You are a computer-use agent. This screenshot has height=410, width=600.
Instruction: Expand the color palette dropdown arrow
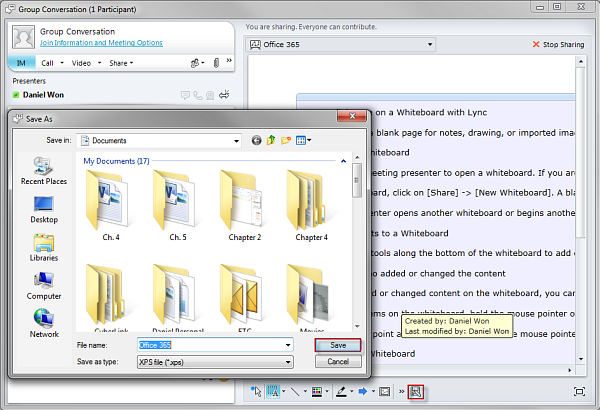(x=327, y=391)
